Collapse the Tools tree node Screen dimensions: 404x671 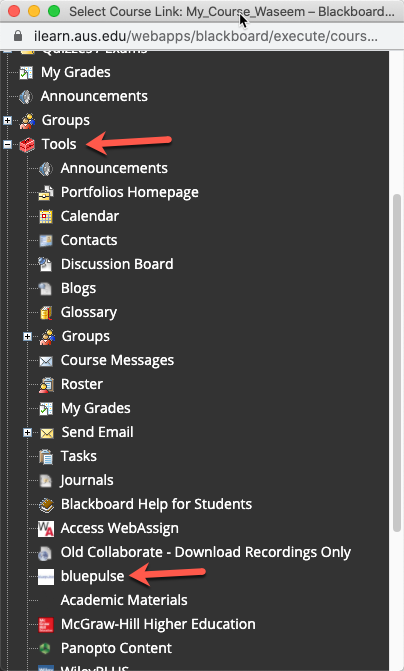click(7, 145)
